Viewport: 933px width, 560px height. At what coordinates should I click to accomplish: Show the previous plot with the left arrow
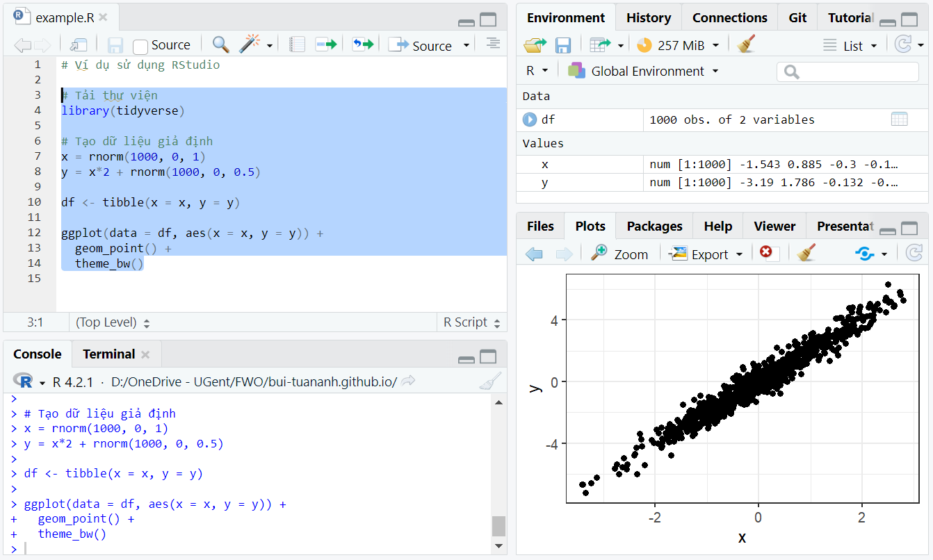(534, 254)
